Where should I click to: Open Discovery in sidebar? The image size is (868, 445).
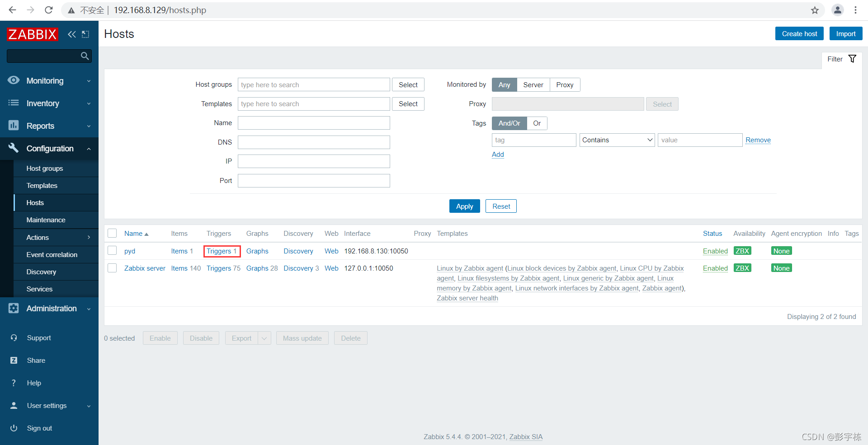[41, 272]
